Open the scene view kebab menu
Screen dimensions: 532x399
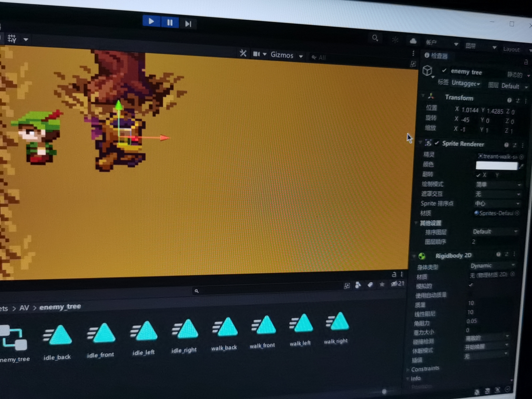pyautogui.click(x=413, y=53)
